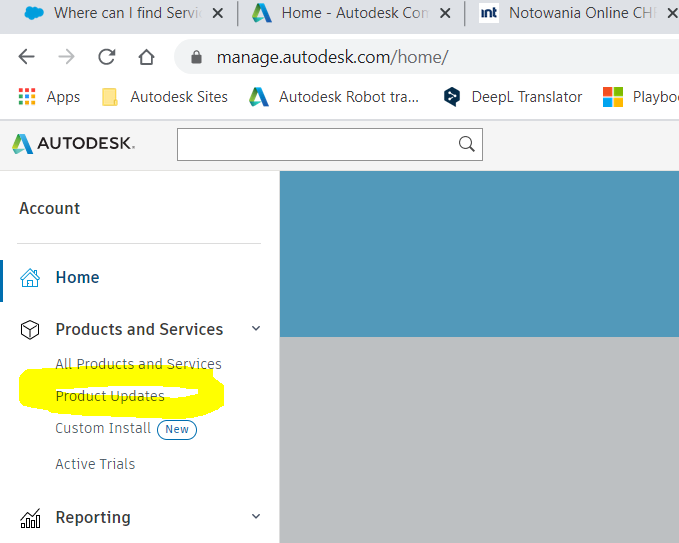Open All Products and Services

point(139,364)
